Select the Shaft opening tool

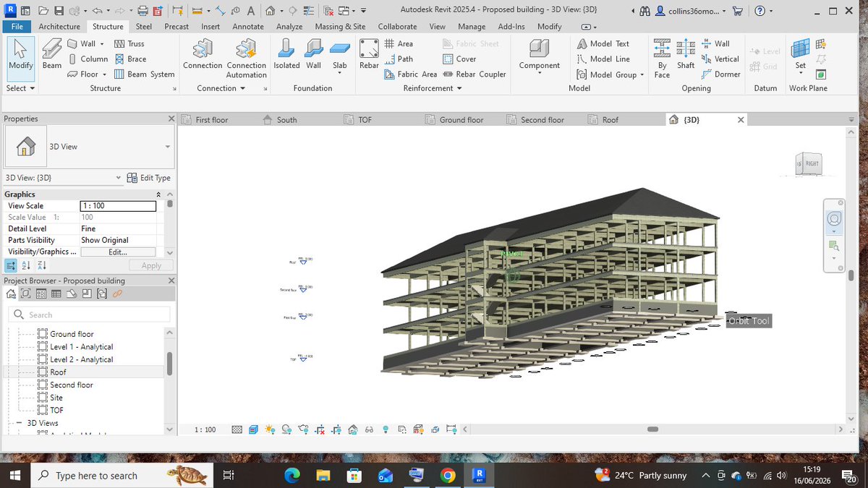point(686,53)
